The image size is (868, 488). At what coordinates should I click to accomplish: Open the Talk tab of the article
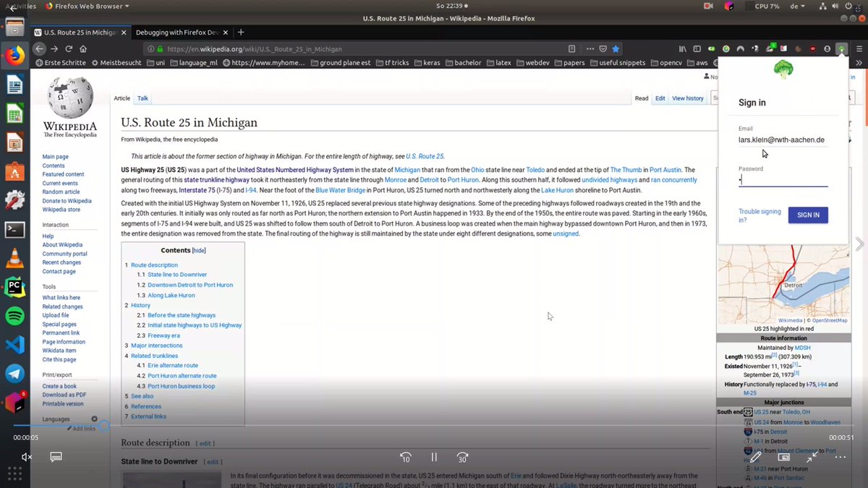pyautogui.click(x=143, y=98)
